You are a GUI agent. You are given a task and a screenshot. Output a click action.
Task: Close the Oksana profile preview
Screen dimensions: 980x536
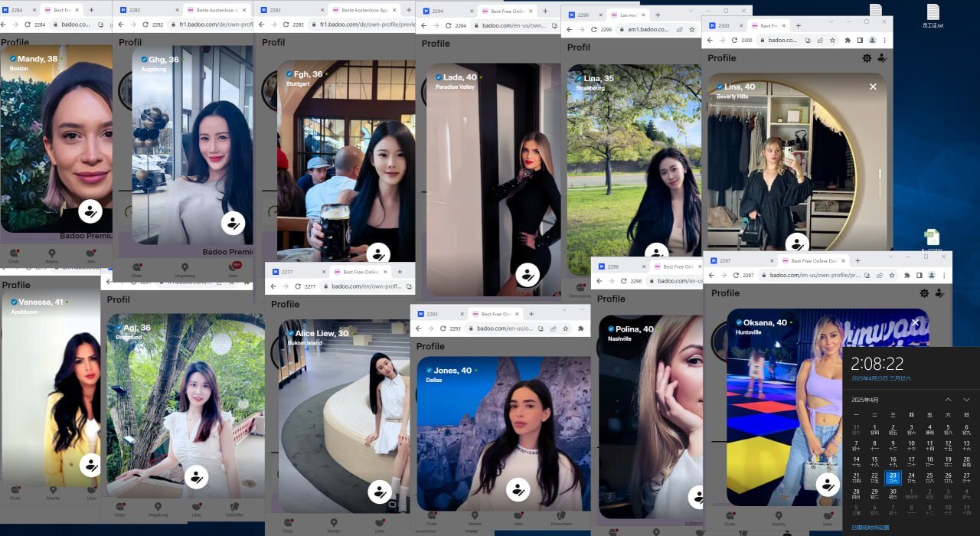[916, 322]
